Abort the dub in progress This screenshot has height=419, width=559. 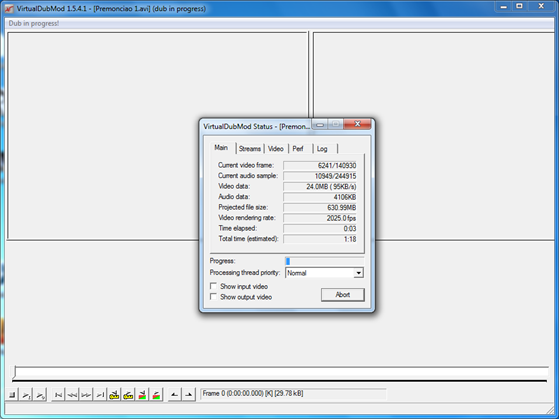coord(343,295)
